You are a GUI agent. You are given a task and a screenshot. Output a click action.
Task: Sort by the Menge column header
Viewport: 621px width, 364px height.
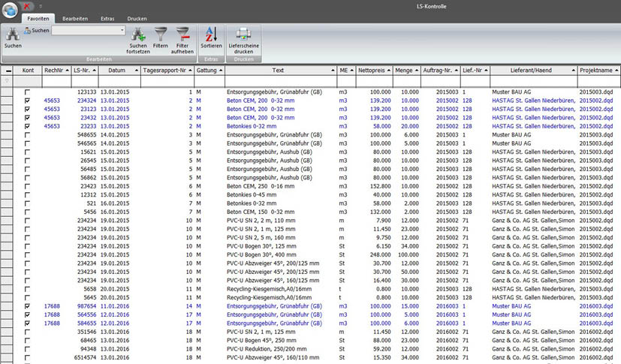click(x=407, y=71)
